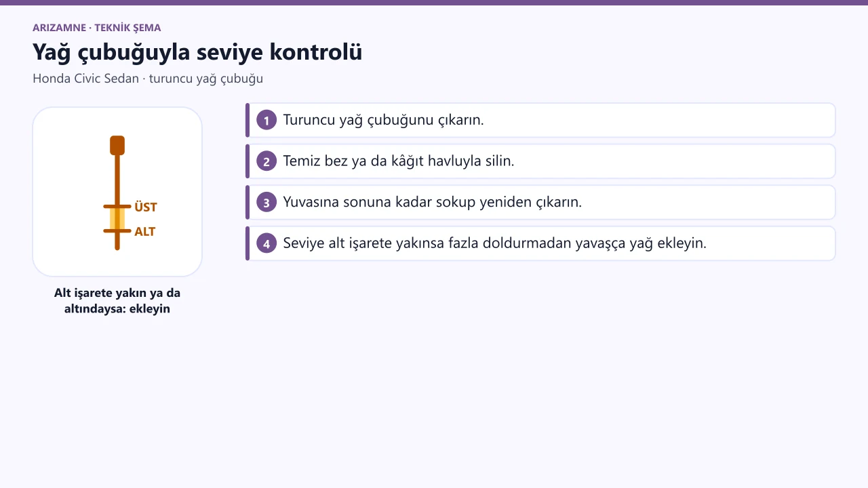This screenshot has height=488, width=868.
Task: Click subtitle 'Honda Civic Sedan · turuncu yağ çubuğu'
Action: [148, 79]
